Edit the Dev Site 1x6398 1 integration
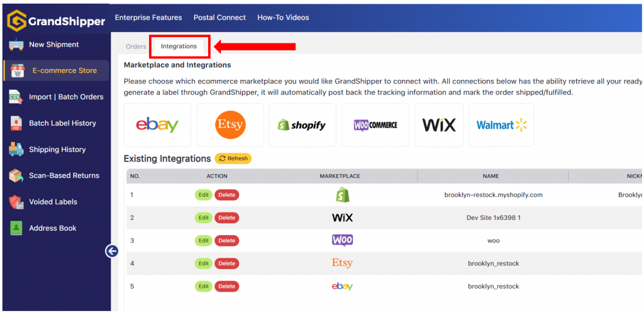This screenshot has width=644, height=313. (x=204, y=218)
